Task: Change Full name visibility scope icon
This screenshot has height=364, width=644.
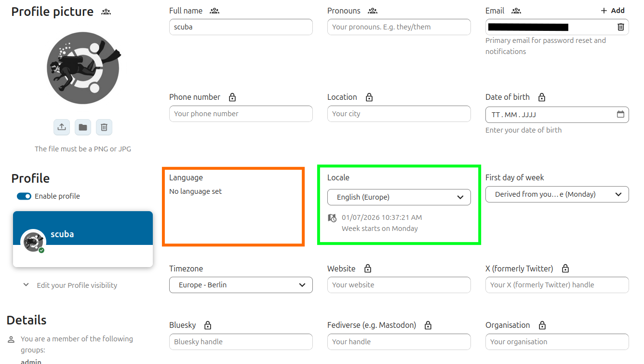Action: coord(215,11)
